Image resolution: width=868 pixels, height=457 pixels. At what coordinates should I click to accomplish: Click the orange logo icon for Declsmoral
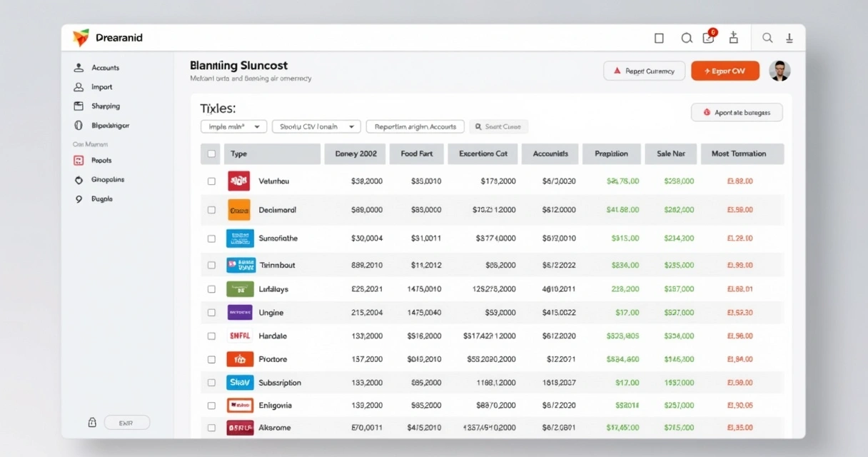point(239,210)
